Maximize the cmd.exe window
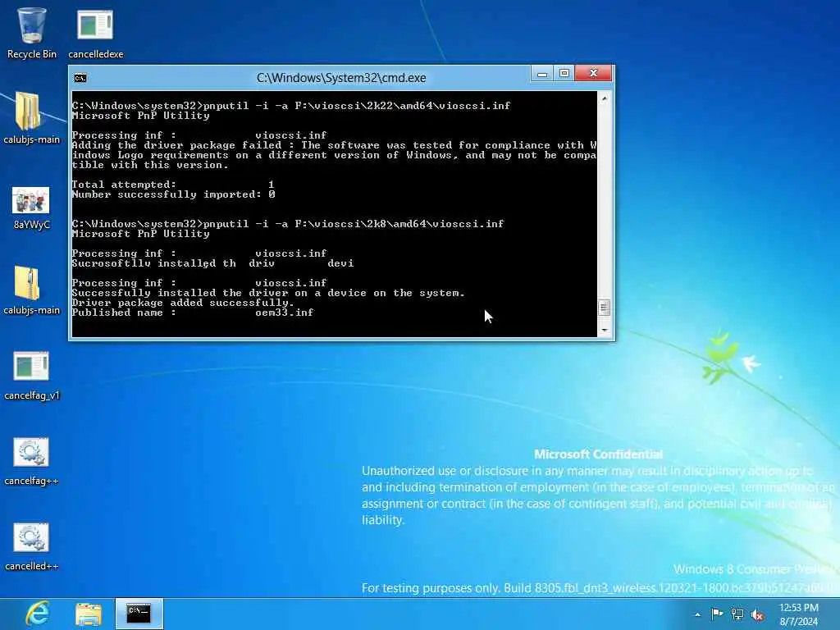 click(x=564, y=73)
